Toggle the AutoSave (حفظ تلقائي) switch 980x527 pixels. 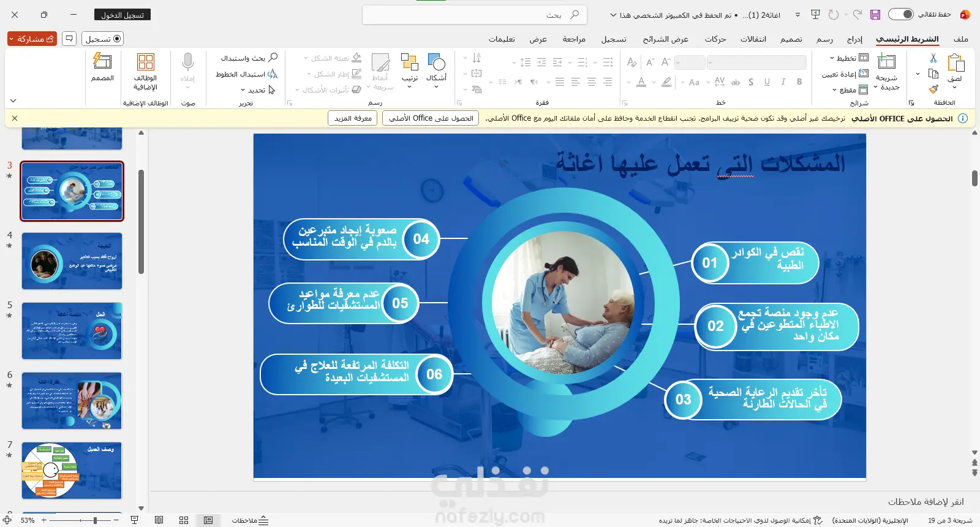coord(900,14)
